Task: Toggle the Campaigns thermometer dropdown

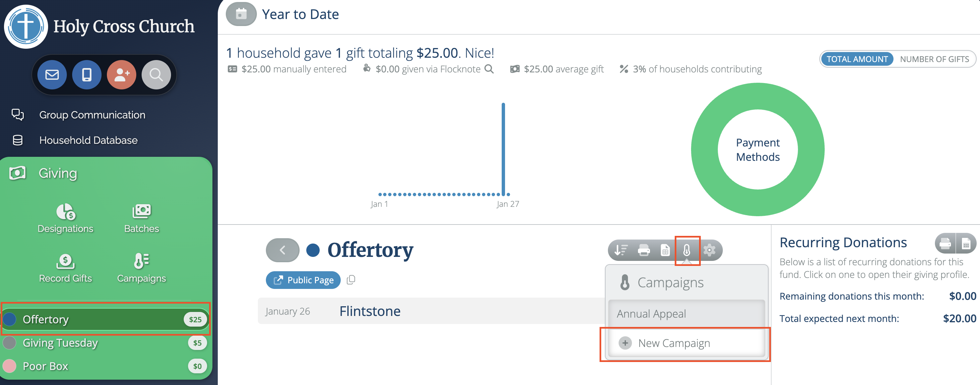Action: pyautogui.click(x=687, y=250)
